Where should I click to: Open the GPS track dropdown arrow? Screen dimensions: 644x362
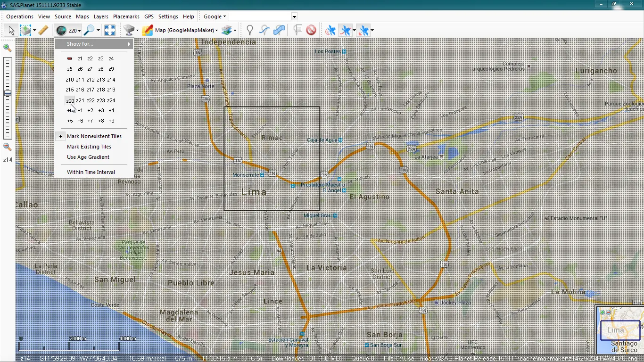(354, 30)
